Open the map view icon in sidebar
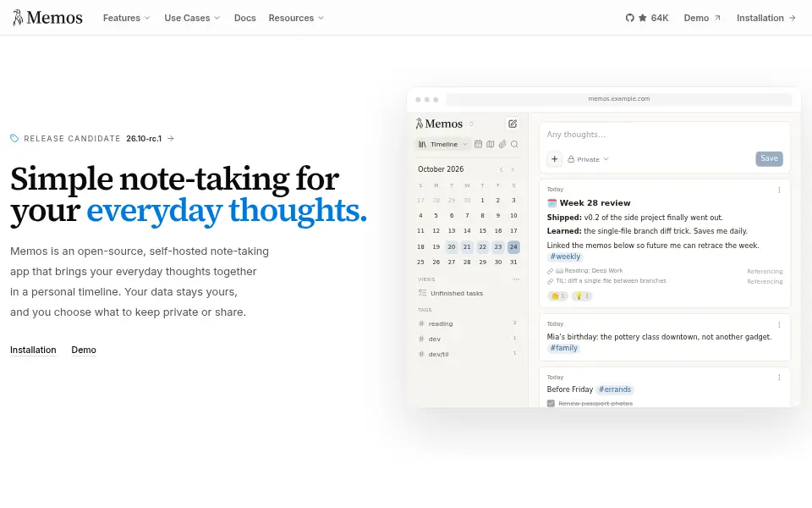The width and height of the screenshot is (812, 508). (490, 144)
